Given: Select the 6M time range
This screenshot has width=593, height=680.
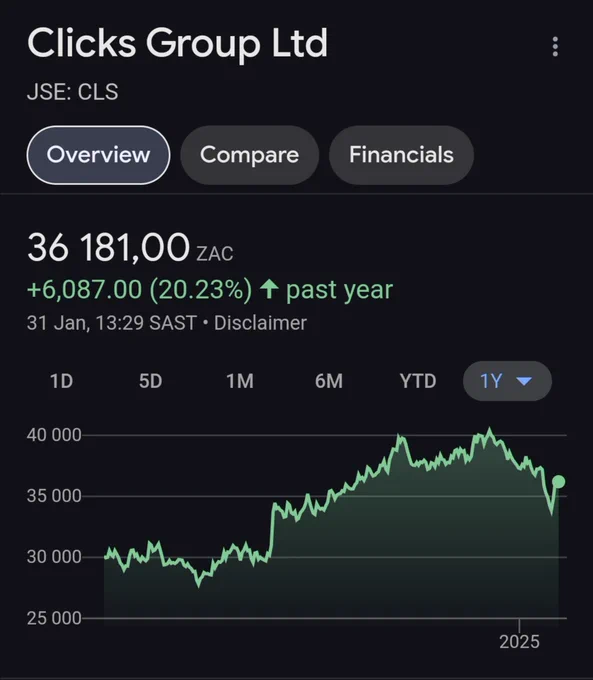Looking at the screenshot, I should pos(329,381).
